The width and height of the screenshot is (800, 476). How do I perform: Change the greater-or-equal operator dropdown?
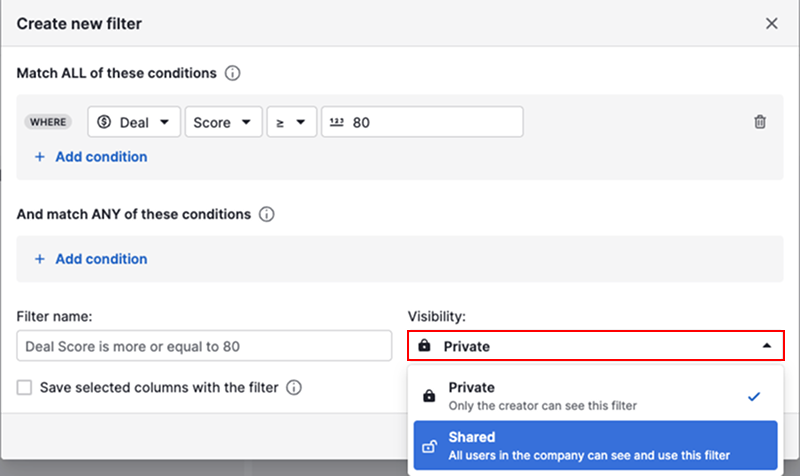[x=291, y=122]
